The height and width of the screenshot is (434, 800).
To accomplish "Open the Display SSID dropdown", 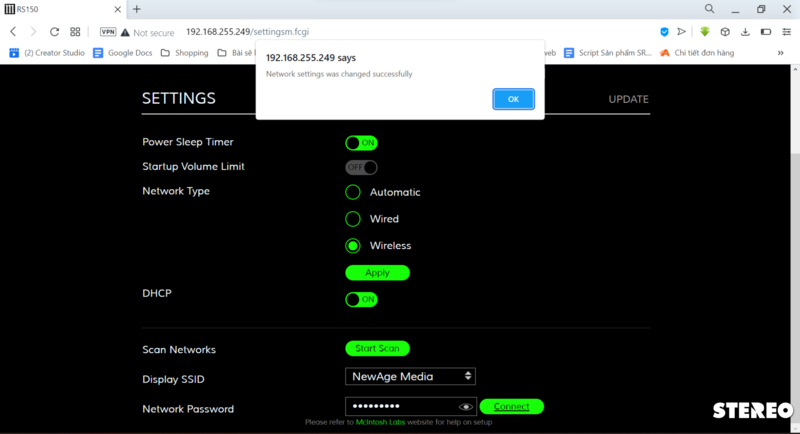I will [410, 376].
